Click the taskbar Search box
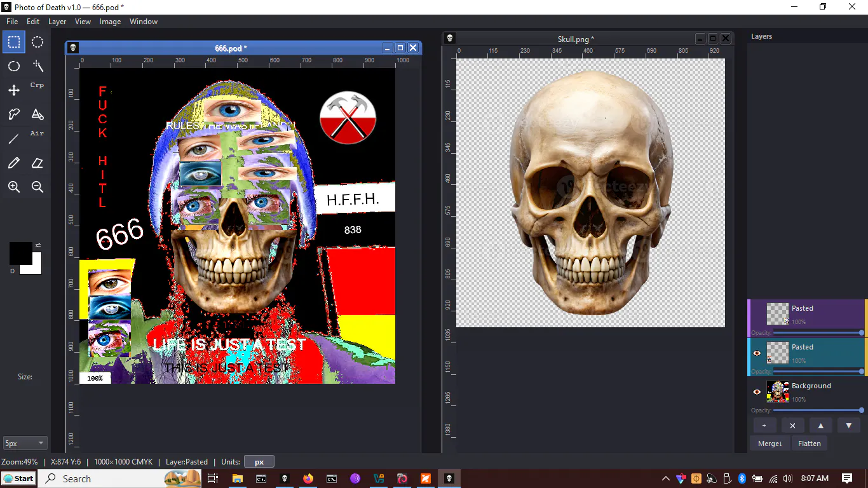Image resolution: width=868 pixels, height=488 pixels. pyautogui.click(x=121, y=478)
